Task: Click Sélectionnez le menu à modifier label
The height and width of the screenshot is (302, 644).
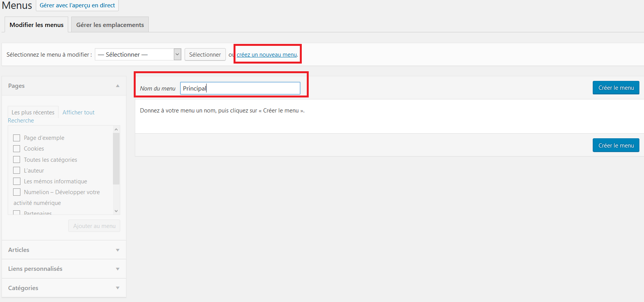Action: coord(49,55)
